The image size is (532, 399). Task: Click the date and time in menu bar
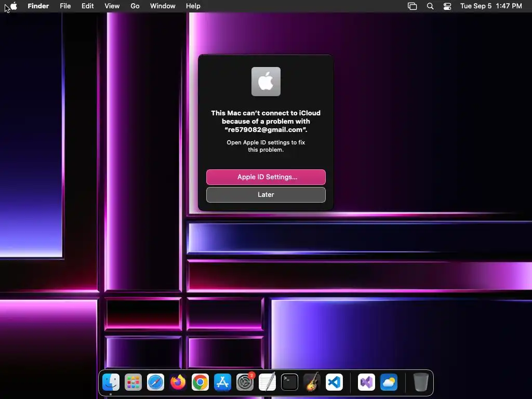tap(491, 6)
